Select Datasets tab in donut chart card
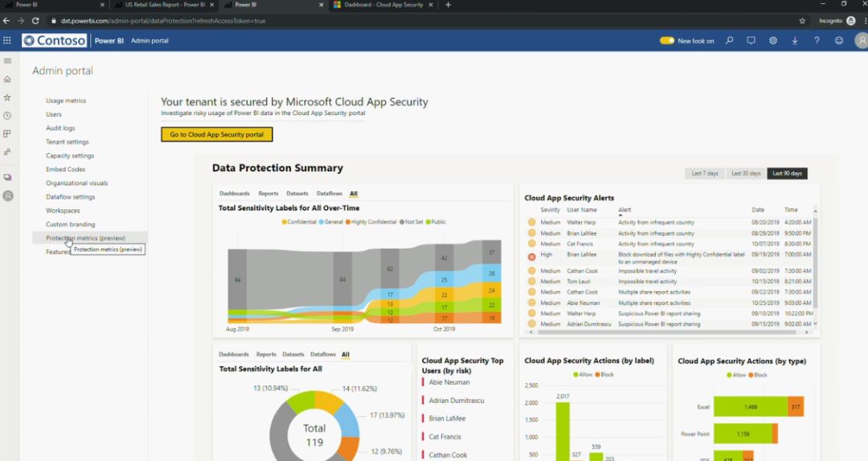868x461 pixels. pos(293,354)
